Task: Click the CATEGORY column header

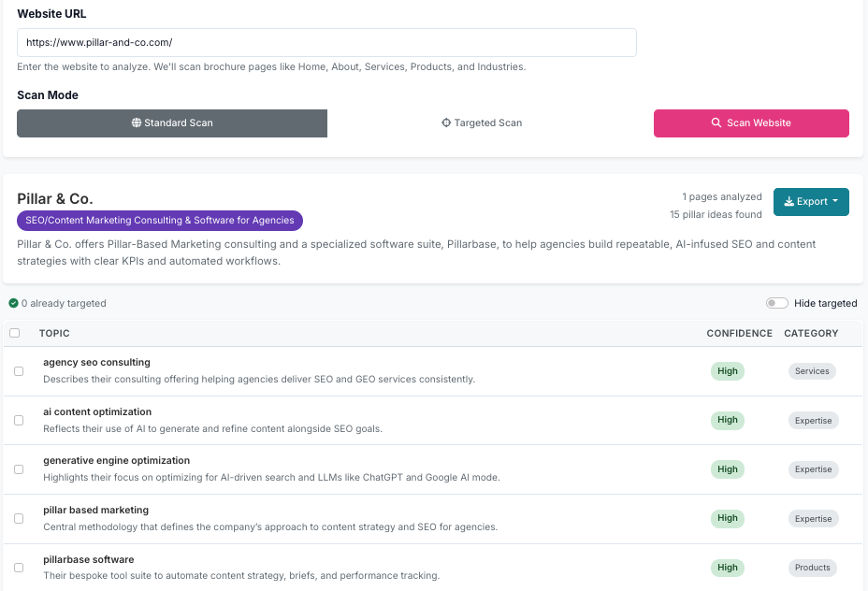Action: tap(811, 333)
